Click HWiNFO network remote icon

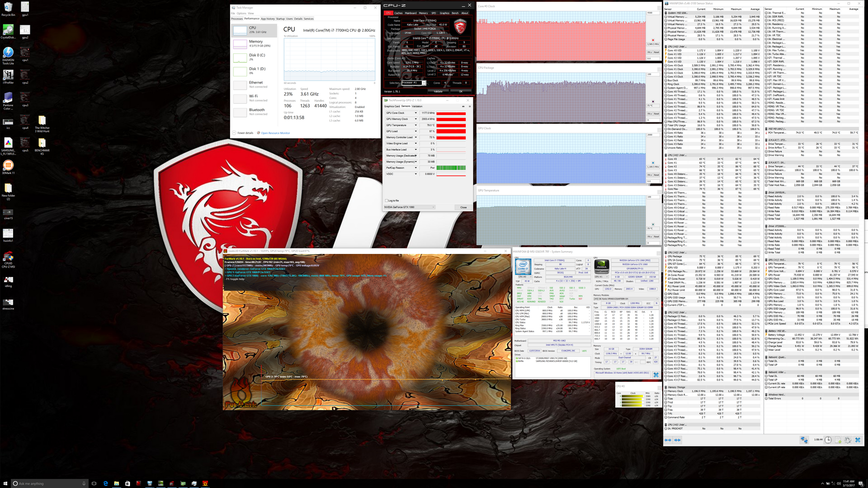804,440
